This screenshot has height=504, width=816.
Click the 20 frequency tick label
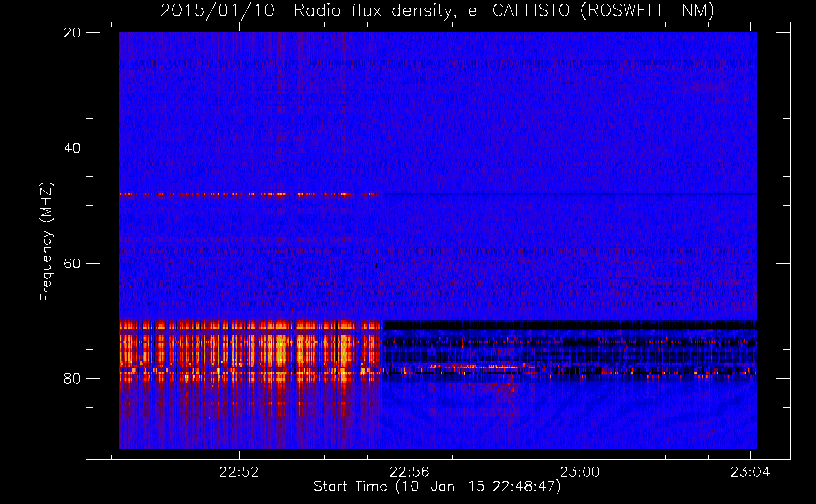coord(72,33)
